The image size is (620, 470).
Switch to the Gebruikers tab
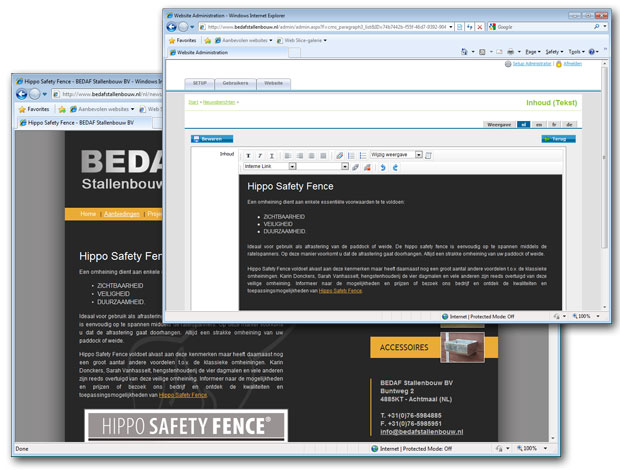click(x=235, y=83)
